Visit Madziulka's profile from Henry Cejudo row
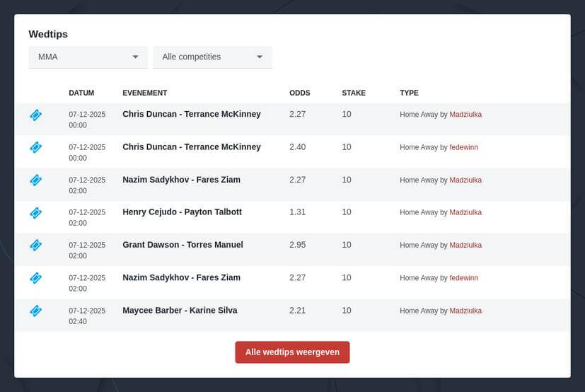This screenshot has width=585, height=392. (465, 212)
